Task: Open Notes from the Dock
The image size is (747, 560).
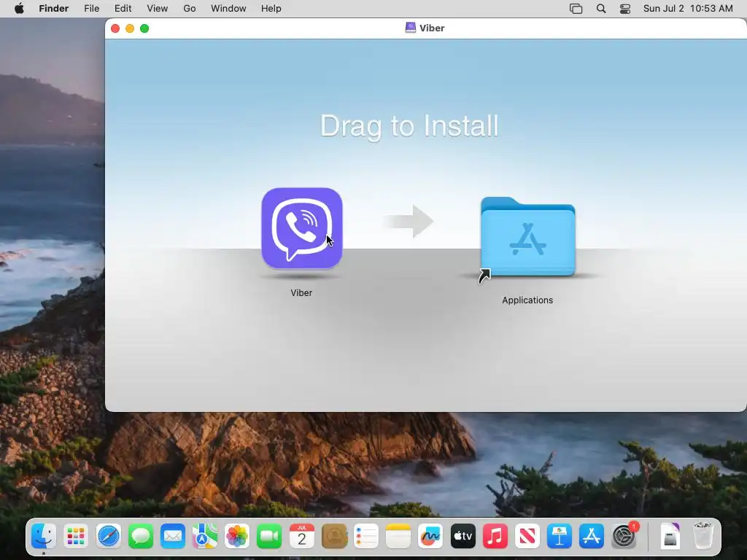Action: click(398, 537)
